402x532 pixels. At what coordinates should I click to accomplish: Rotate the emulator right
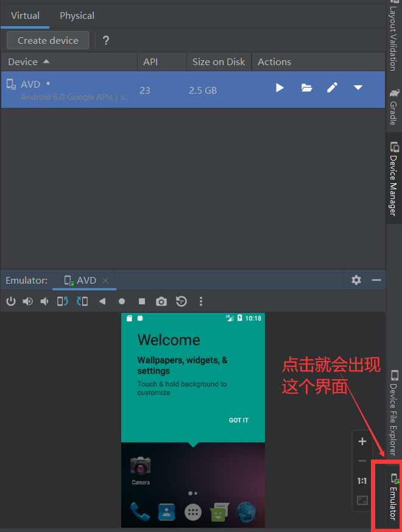(82, 301)
